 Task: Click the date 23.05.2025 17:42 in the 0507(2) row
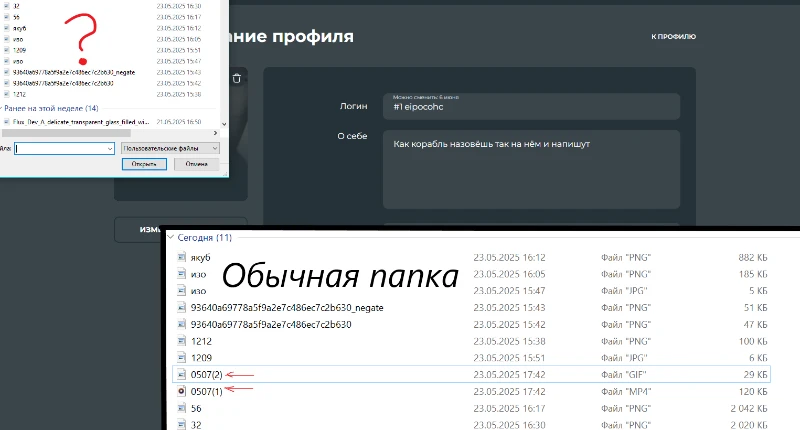point(509,374)
